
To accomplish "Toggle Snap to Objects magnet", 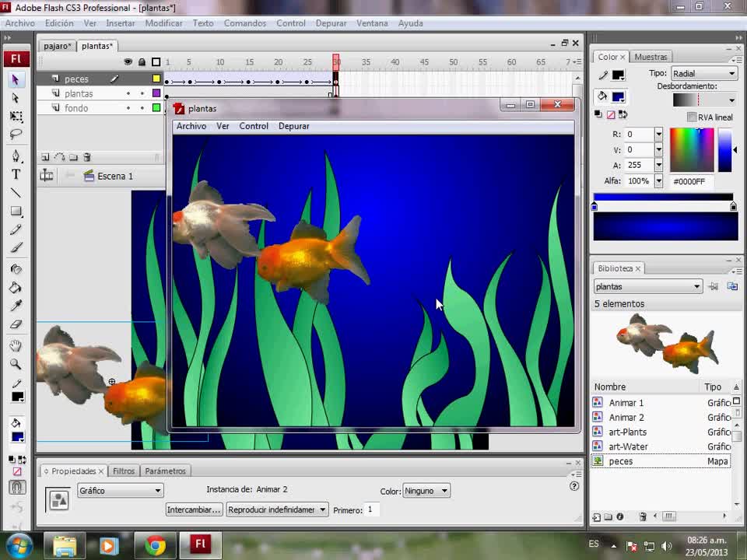I will pyautogui.click(x=17, y=487).
